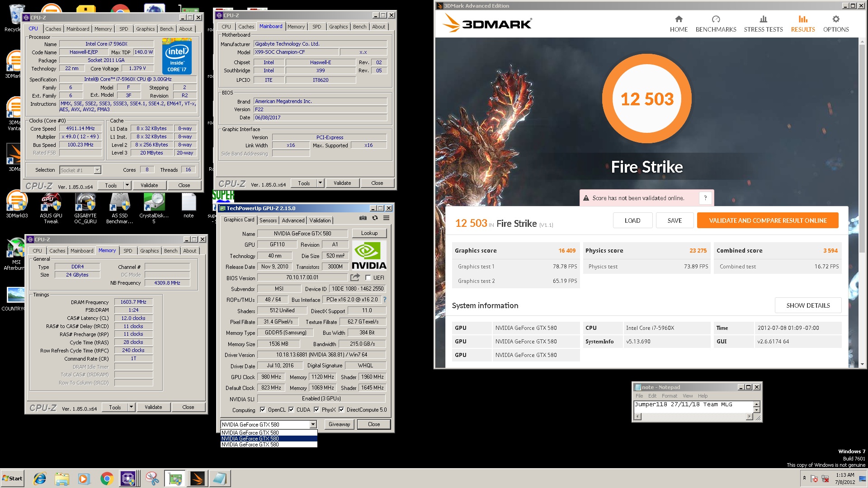Open Tools dropdown arrow in CPU-Z CPU window

[127, 185]
